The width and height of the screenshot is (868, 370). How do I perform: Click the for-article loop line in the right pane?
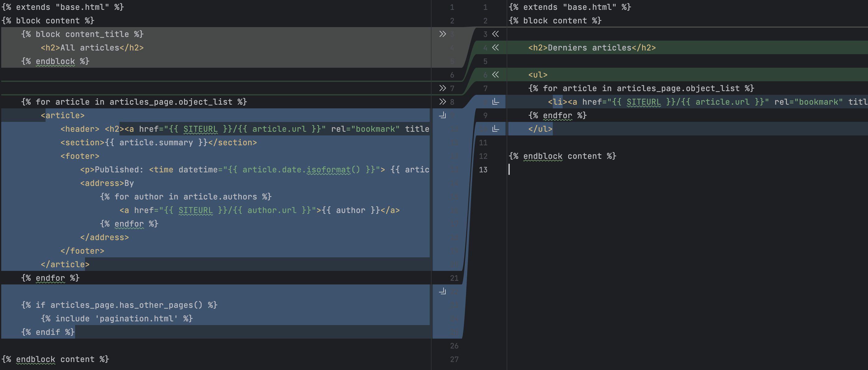coord(641,88)
